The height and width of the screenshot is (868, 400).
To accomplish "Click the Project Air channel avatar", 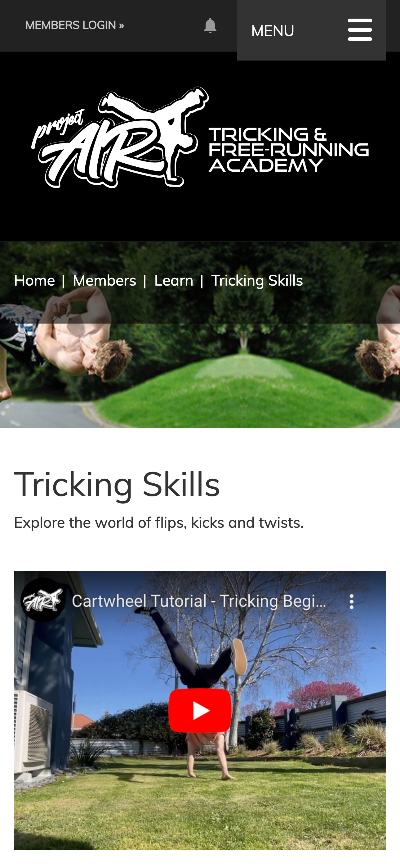I will [x=43, y=600].
